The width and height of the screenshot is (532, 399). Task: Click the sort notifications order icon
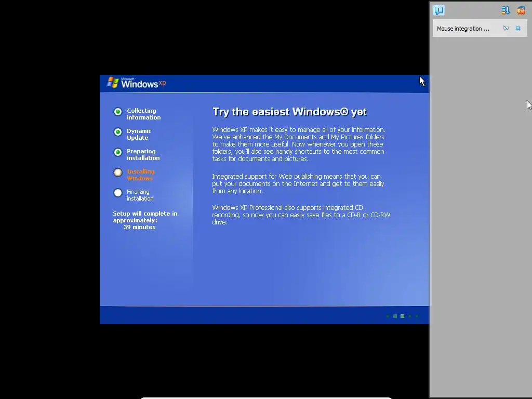pyautogui.click(x=506, y=10)
